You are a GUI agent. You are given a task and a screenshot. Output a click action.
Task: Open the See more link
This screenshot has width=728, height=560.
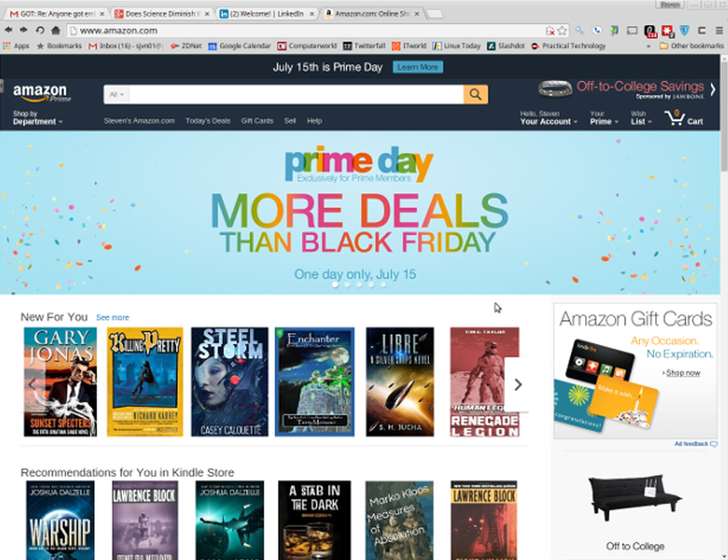click(x=112, y=317)
